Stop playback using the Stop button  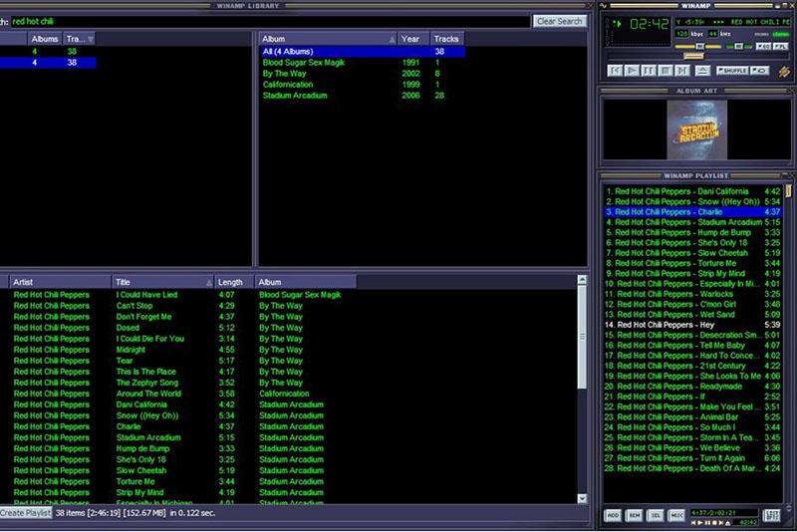(x=665, y=71)
